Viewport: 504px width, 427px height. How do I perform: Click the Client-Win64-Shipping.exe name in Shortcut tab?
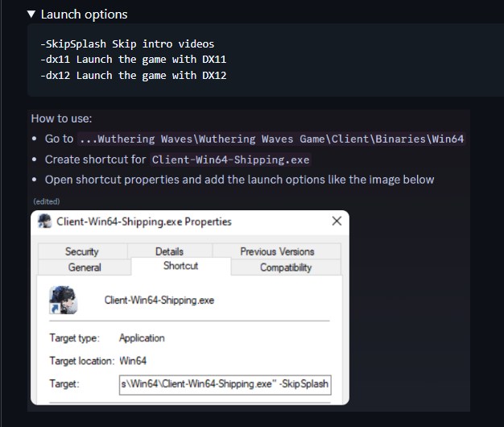[x=159, y=300]
